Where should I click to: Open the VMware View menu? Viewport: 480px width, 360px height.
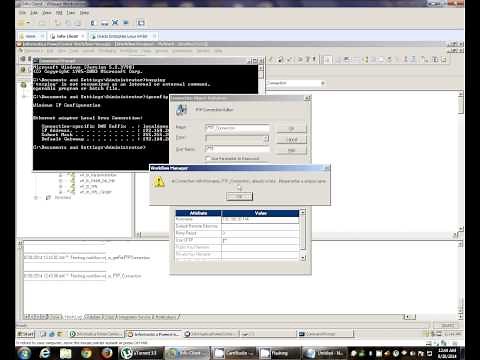pos(46,13)
